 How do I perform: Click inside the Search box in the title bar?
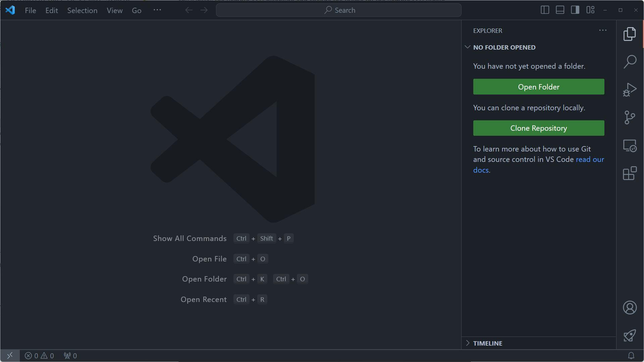tap(338, 10)
